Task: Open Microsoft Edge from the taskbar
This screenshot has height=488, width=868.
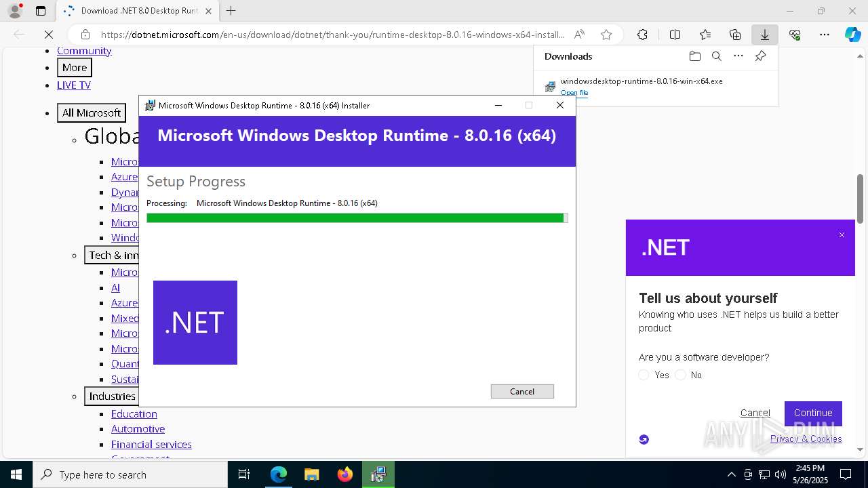Action: (x=278, y=474)
